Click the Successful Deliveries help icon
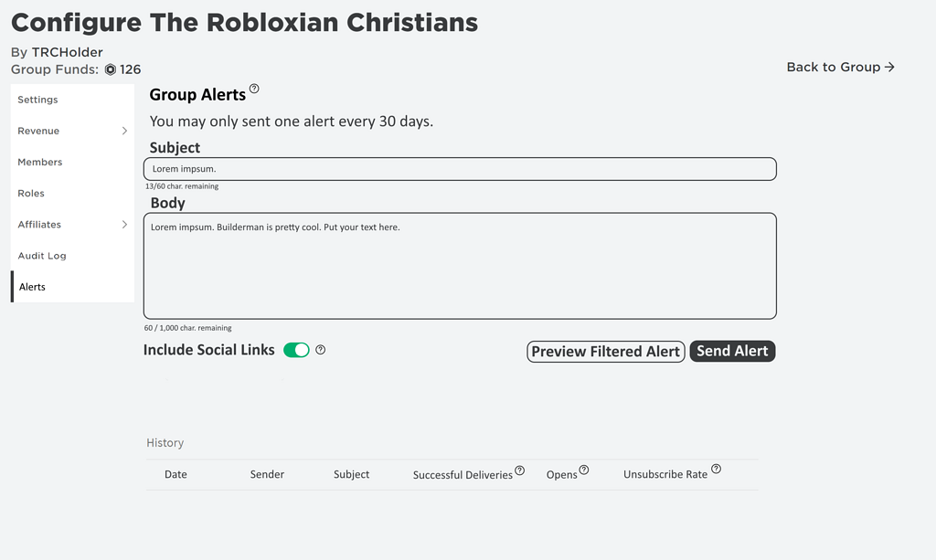 tap(520, 469)
